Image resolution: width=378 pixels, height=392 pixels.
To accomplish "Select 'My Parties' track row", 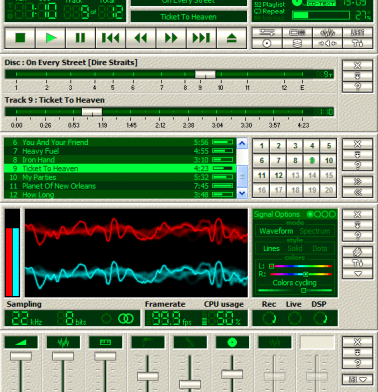I will tap(120, 177).
